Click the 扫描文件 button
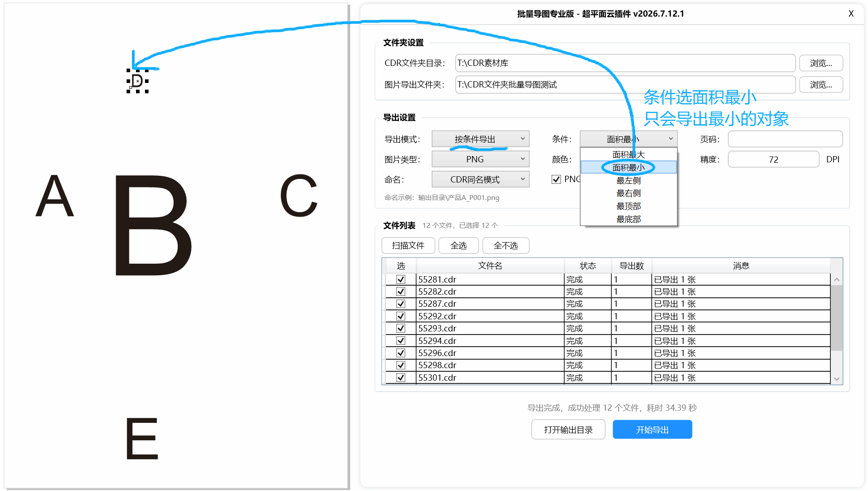The width and height of the screenshot is (868, 491). [x=408, y=246]
